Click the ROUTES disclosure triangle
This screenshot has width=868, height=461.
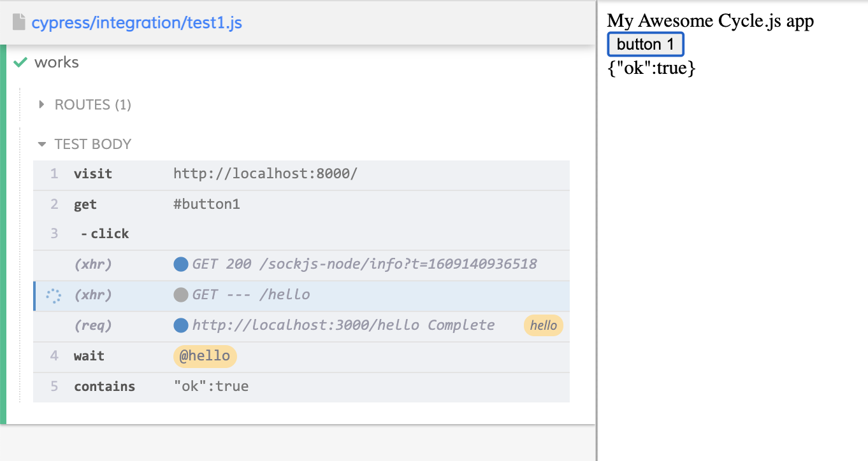coord(41,104)
